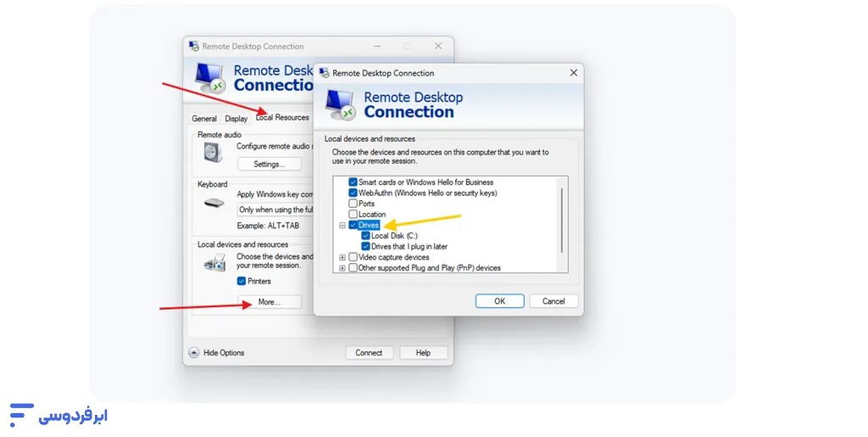This screenshot has height=437, width=868.
Task: Click the Connect button
Action: pyautogui.click(x=369, y=352)
